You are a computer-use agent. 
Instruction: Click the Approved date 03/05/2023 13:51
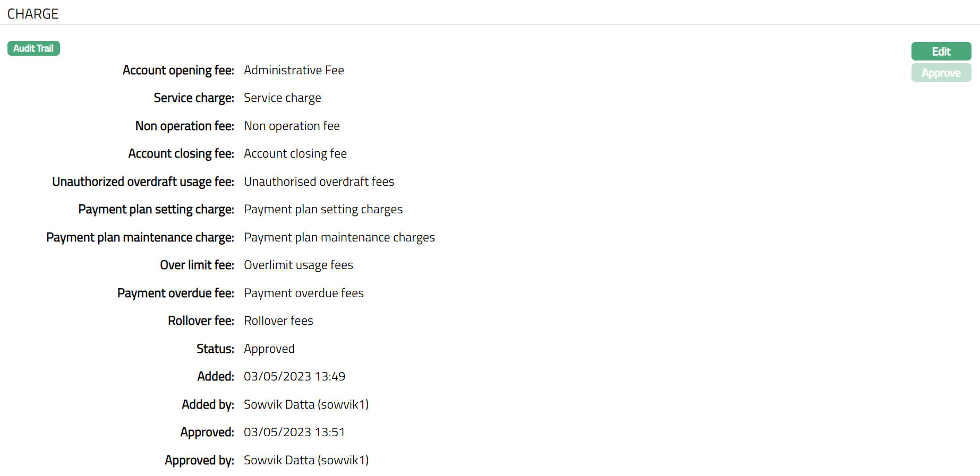(294, 432)
